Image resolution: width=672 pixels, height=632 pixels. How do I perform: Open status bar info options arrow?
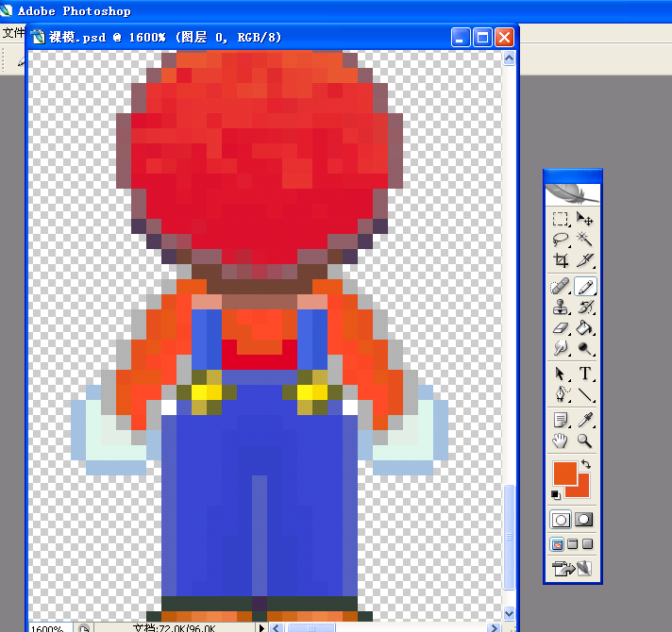click(x=261, y=627)
